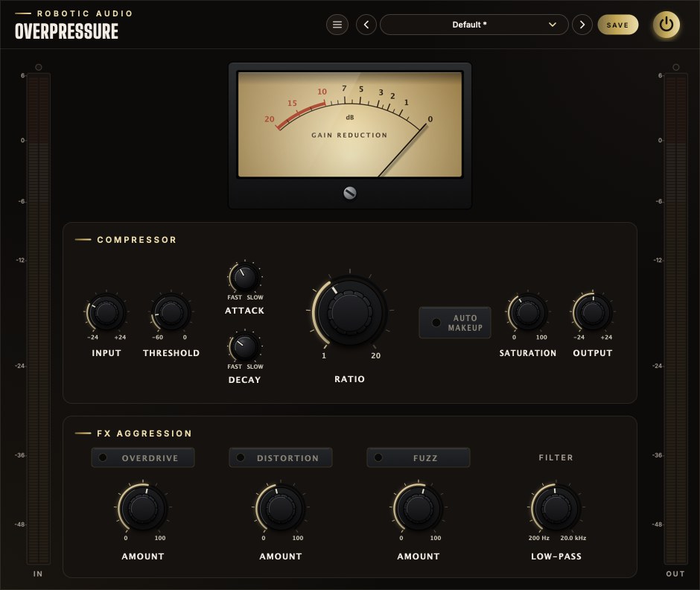This screenshot has height=590, width=700.
Task: Enable the Overdrive effect
Action: (143, 458)
